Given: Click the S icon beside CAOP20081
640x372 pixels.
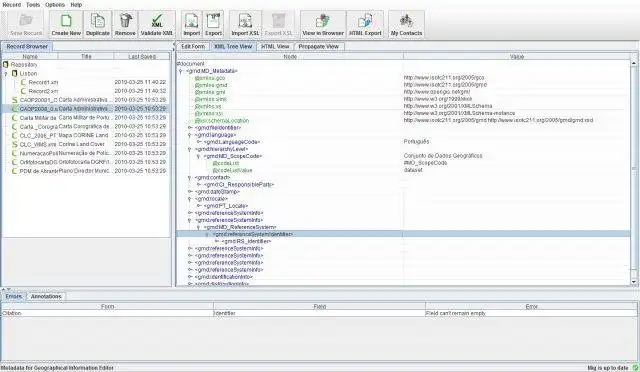Looking at the screenshot, I should coord(15,100).
